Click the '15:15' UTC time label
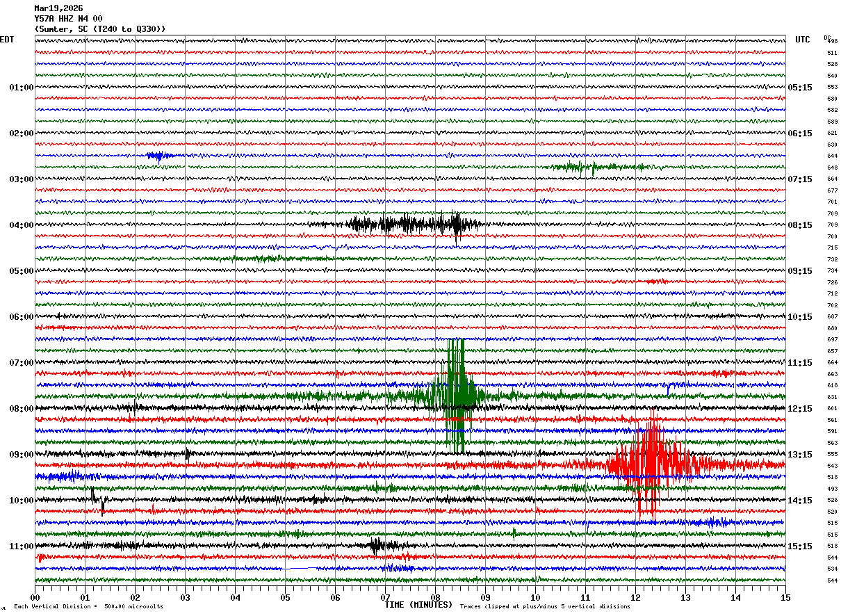Image resolution: width=841 pixels, height=616 pixels. tap(800, 546)
